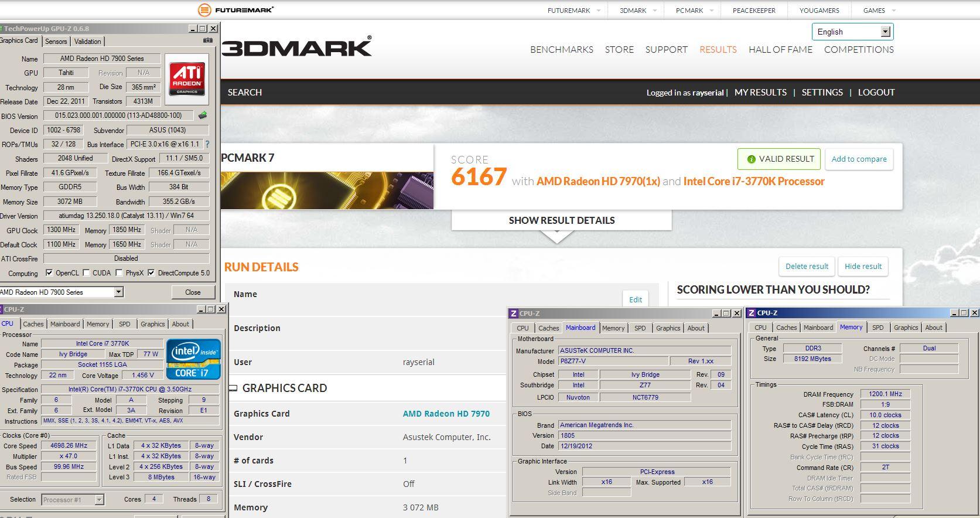This screenshot has height=518, width=980.
Task: Open the About tab in CPU-Z Memory window
Action: [x=934, y=328]
